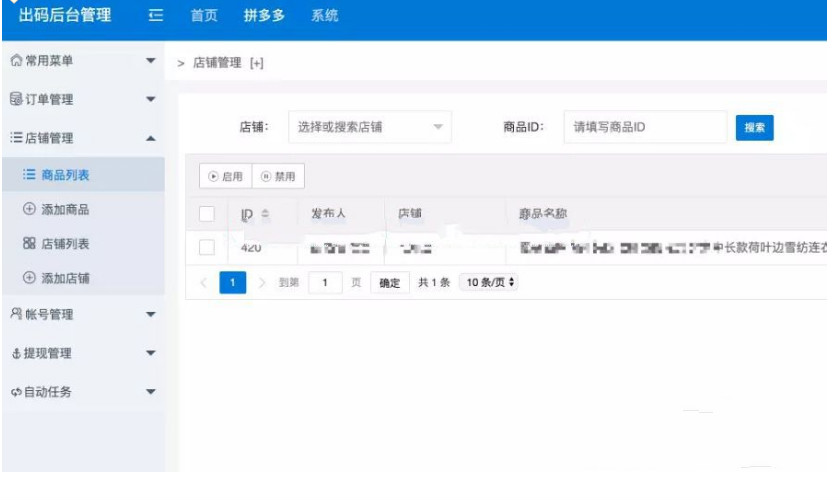Check the row 420 checkbox
The height and width of the screenshot is (502, 840).
(x=207, y=247)
